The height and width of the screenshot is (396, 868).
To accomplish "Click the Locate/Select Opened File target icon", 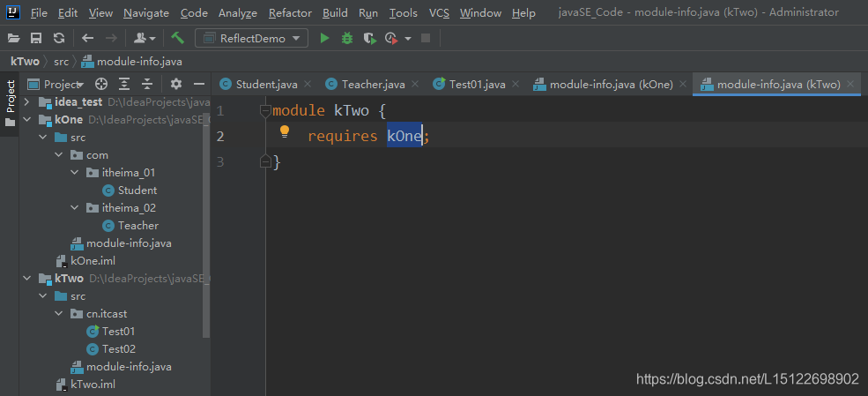I will click(100, 84).
